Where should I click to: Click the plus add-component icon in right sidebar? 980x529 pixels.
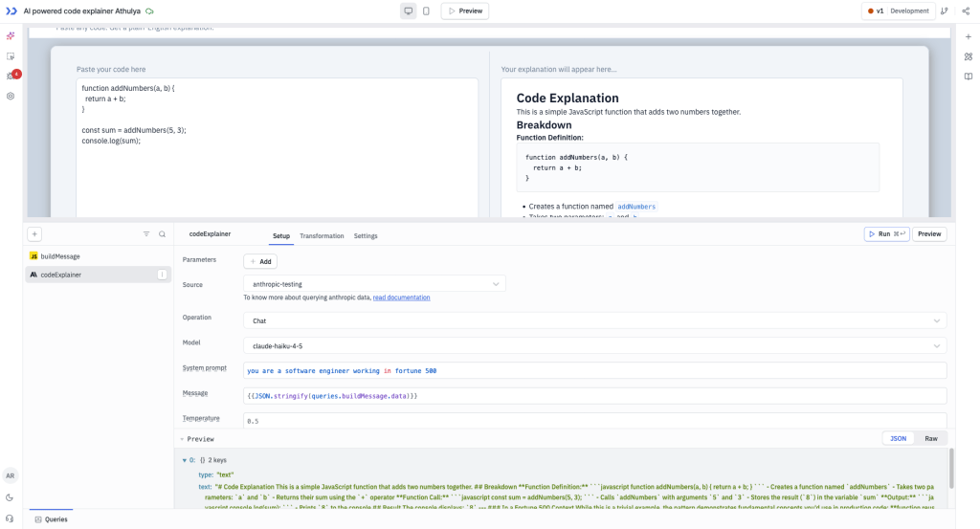click(x=969, y=37)
